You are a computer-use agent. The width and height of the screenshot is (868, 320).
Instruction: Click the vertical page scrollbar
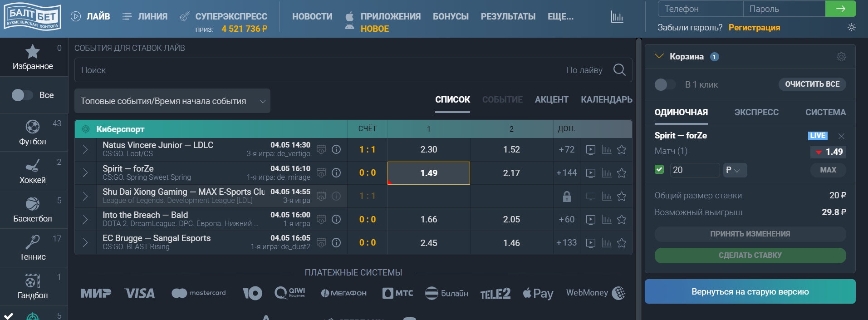coord(639,178)
